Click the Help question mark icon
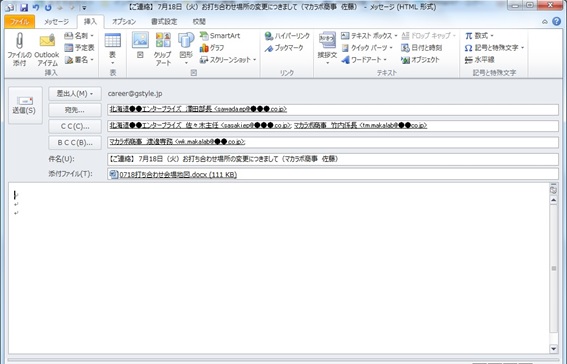 [557, 22]
